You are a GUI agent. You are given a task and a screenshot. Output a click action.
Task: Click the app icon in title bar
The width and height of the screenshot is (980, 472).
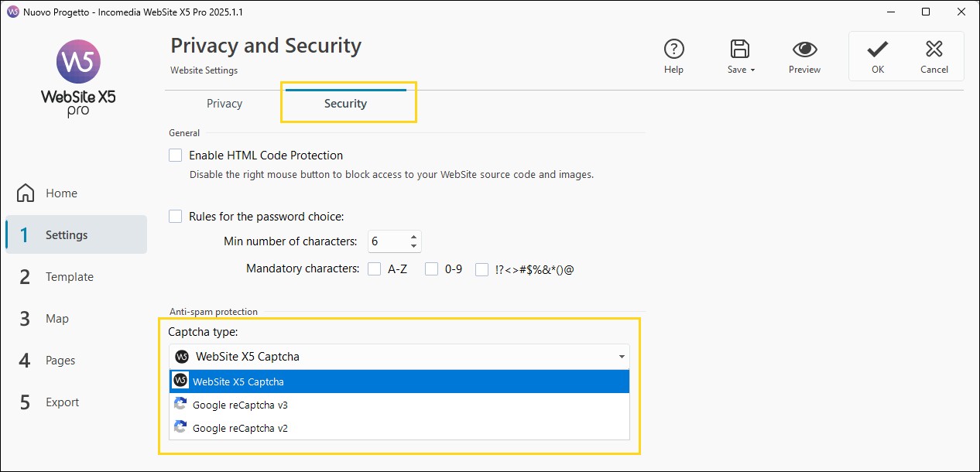[12, 12]
